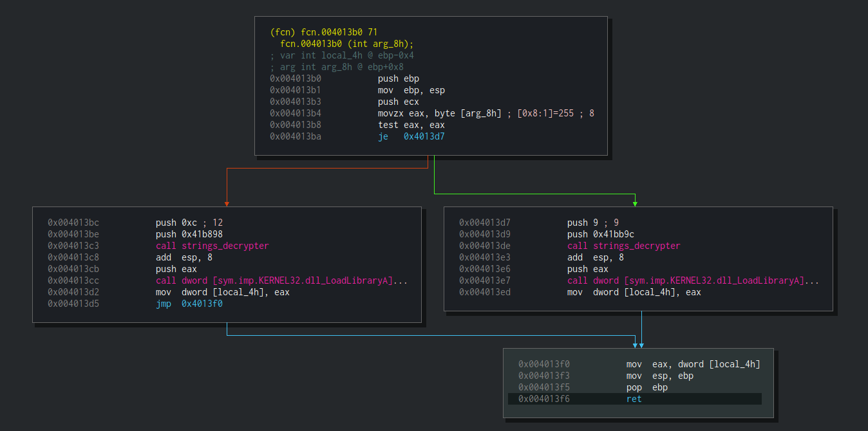
Task: Click the pop ebp instruction
Action: pos(646,387)
